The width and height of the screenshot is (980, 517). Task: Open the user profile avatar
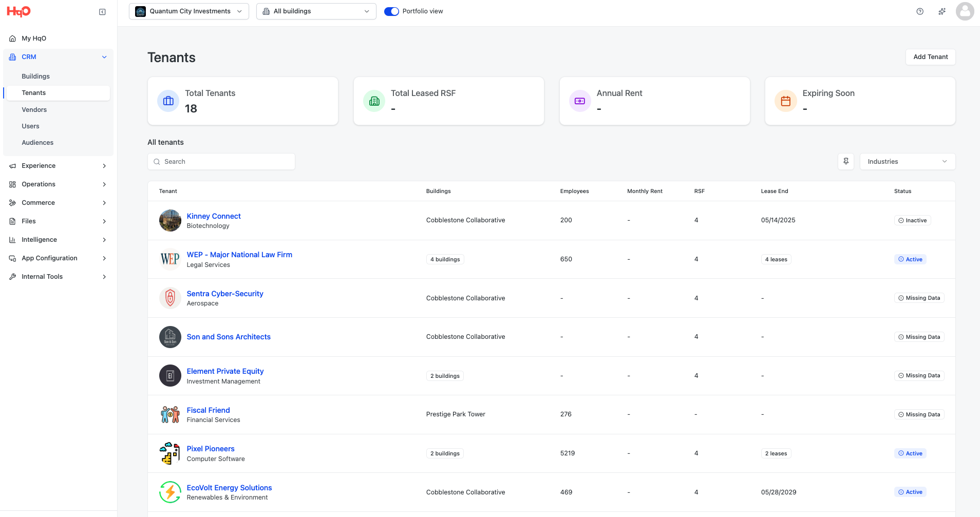pos(965,11)
